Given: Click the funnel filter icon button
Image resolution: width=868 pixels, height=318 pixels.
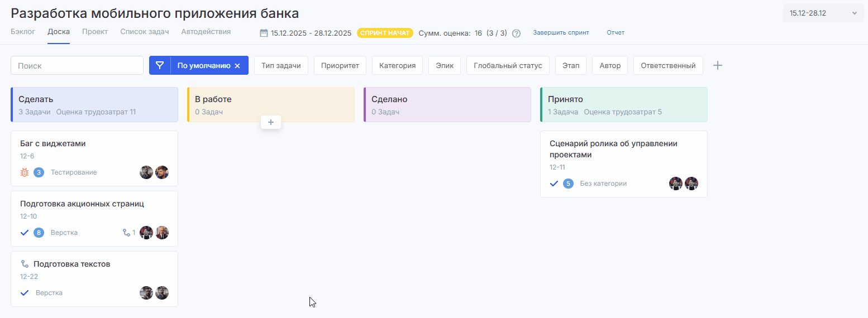Looking at the screenshot, I should 160,65.
